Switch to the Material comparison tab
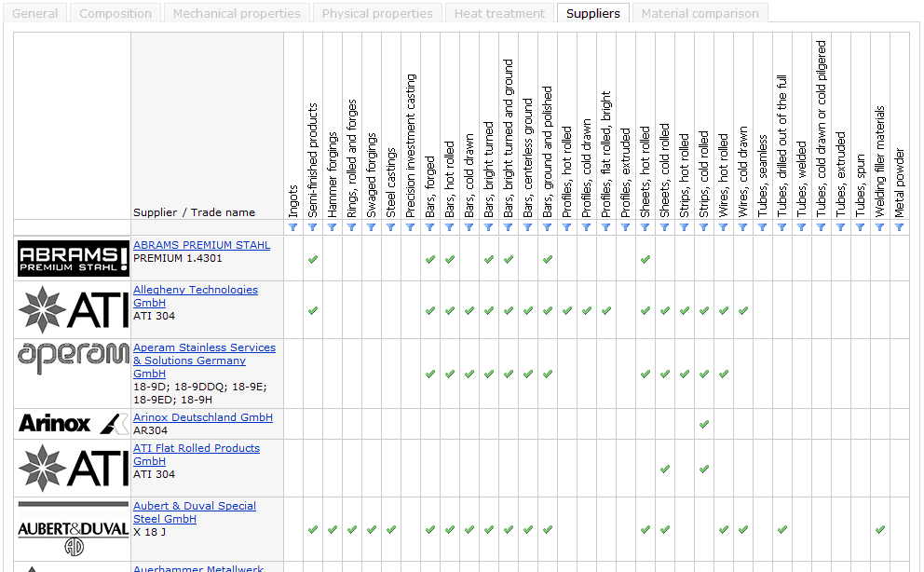The image size is (924, 572). point(700,13)
